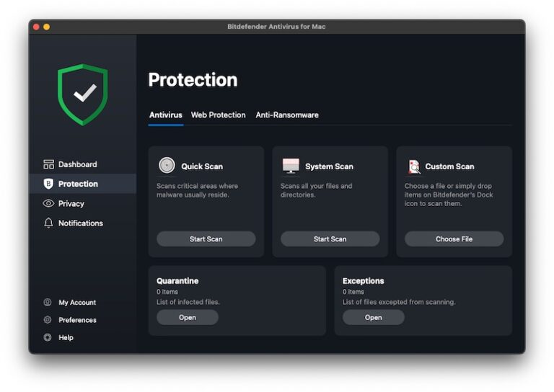This screenshot has width=554, height=392.
Task: Click the Dashboard icon in sidebar
Action: [48, 164]
